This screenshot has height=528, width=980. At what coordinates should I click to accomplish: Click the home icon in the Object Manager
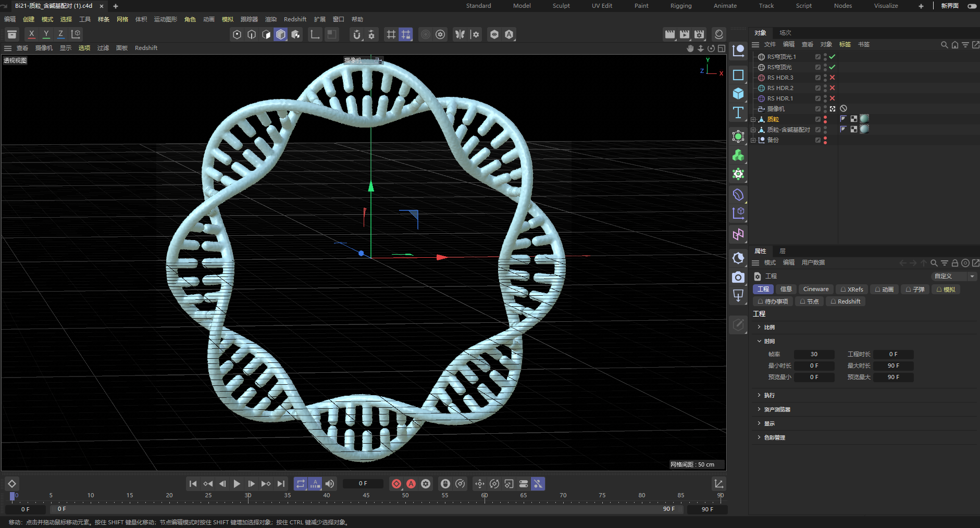(x=955, y=45)
